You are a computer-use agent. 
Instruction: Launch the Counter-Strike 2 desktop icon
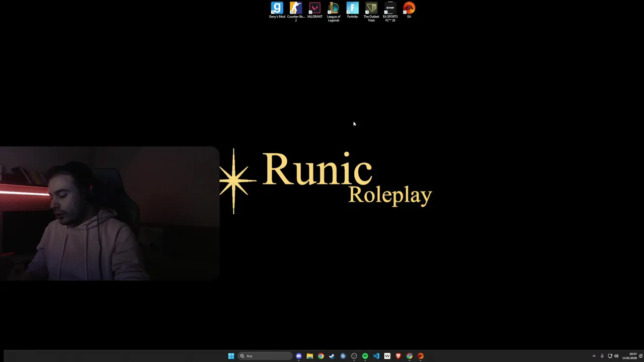click(296, 12)
